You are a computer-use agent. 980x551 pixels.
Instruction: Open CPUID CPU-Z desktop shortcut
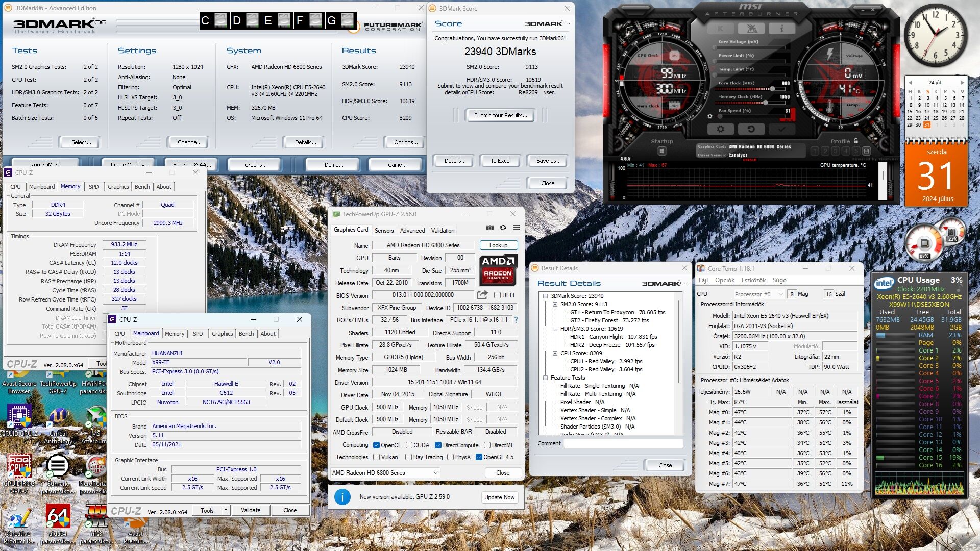pyautogui.click(x=19, y=421)
